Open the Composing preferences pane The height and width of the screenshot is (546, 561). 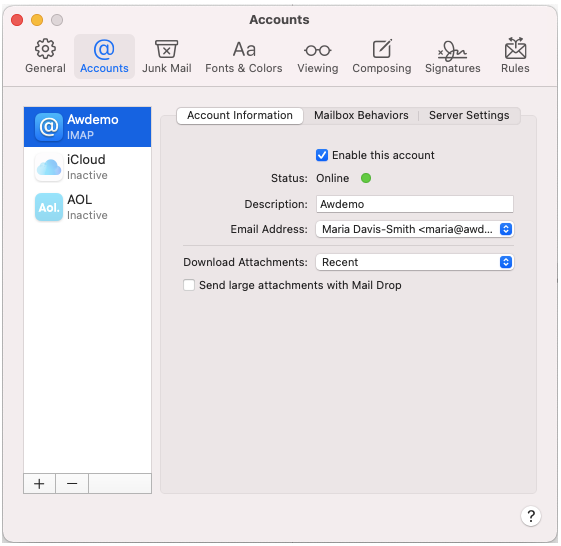coord(382,56)
